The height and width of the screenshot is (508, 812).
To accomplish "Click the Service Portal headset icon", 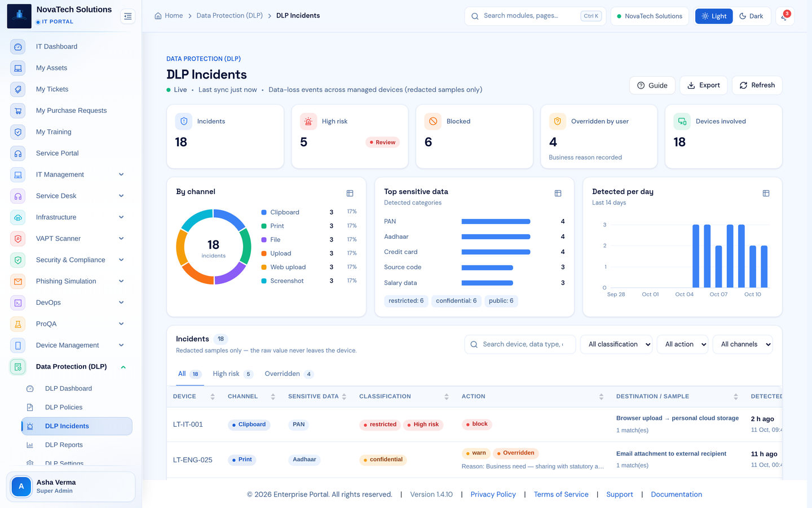I will tap(18, 154).
